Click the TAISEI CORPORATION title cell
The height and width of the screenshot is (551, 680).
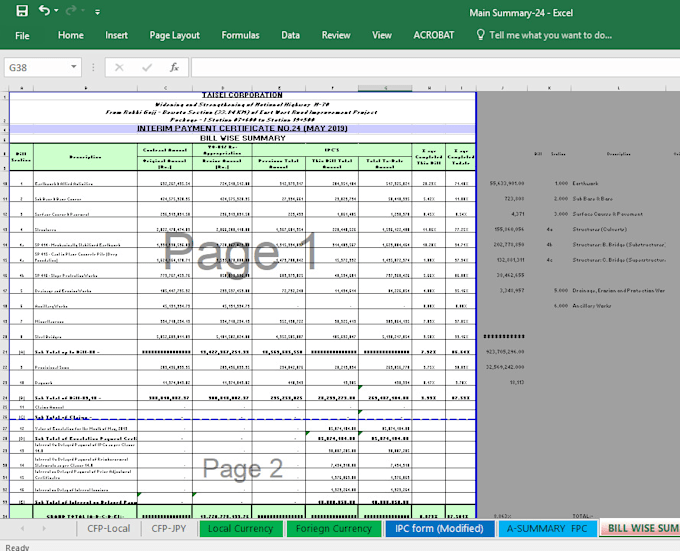click(242, 95)
